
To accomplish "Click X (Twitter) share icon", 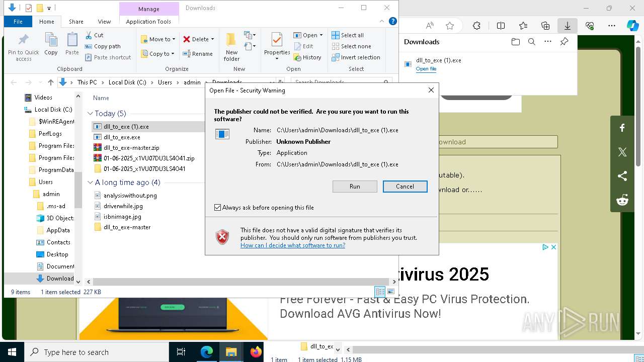I will 622,152.
